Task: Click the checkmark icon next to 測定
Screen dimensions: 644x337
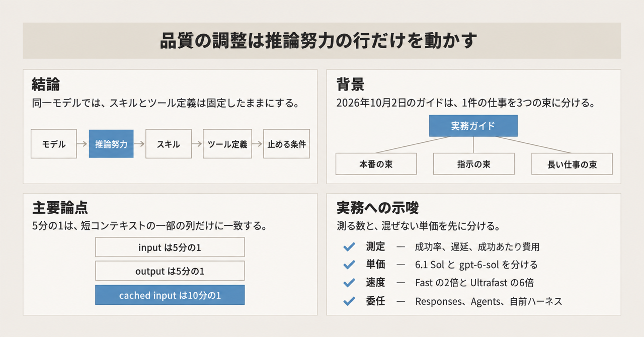Action: point(349,246)
